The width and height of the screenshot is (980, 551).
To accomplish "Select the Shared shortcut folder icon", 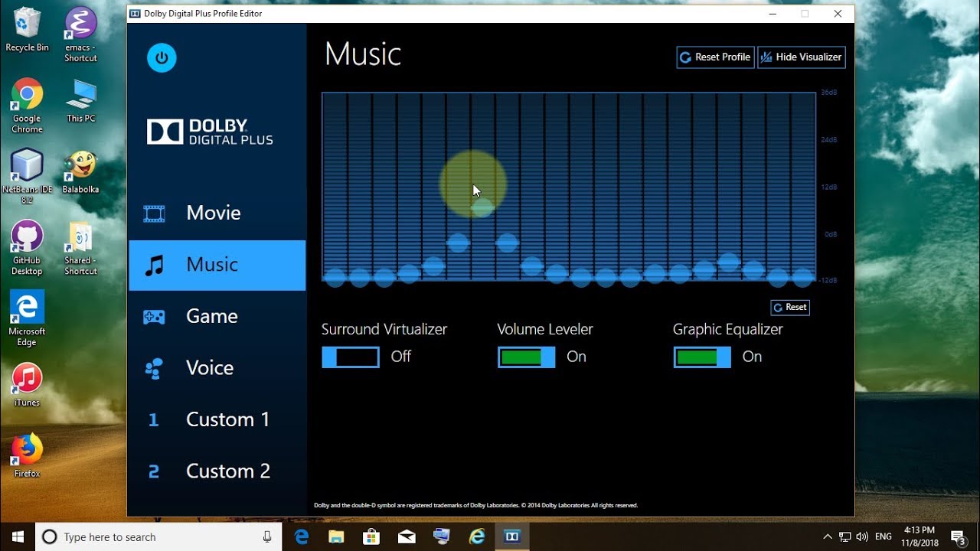I will click(x=80, y=248).
